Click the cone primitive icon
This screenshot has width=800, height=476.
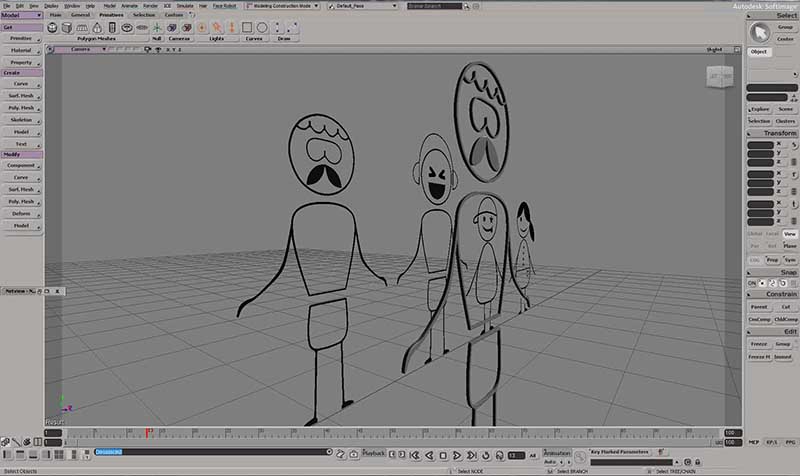98,27
